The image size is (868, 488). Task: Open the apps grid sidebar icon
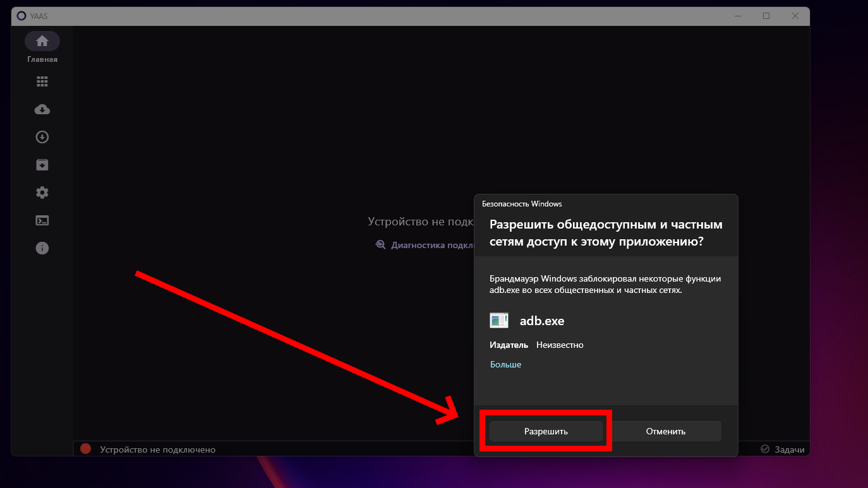point(42,81)
